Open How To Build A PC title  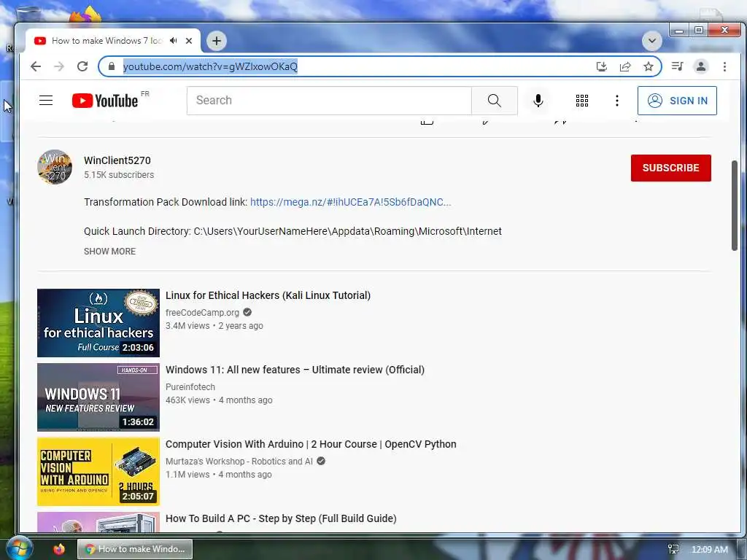(x=281, y=518)
